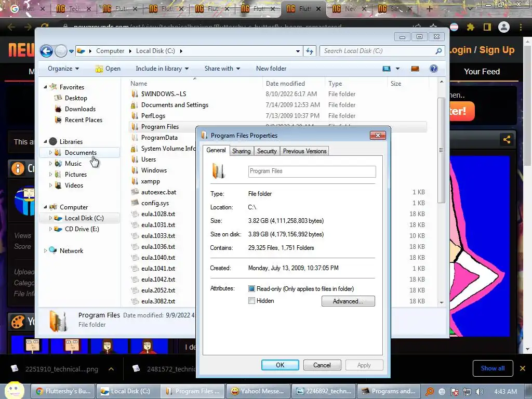Enable the Hidden attribute checkbox
Viewport: 532px width, 399px height.
click(x=251, y=301)
